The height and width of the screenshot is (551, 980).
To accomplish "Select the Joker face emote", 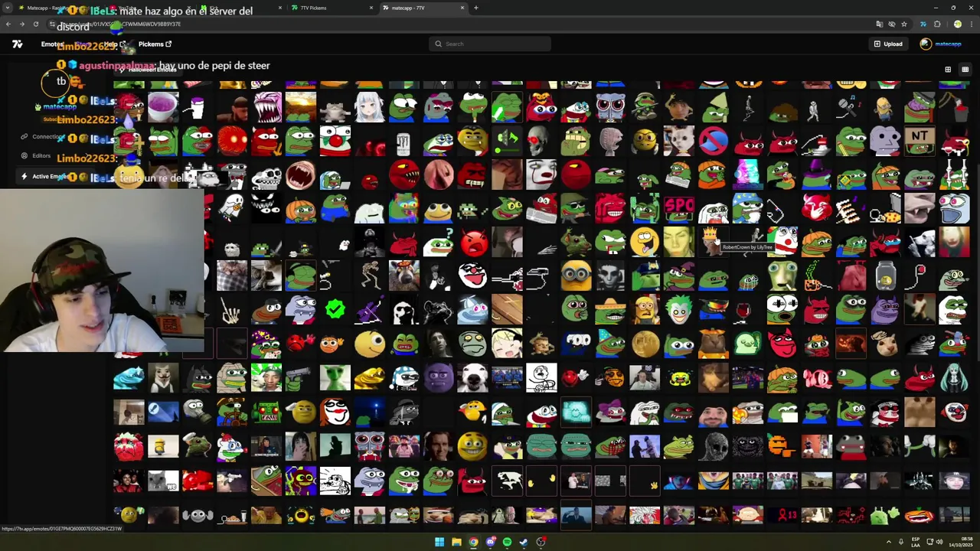I will (678, 309).
